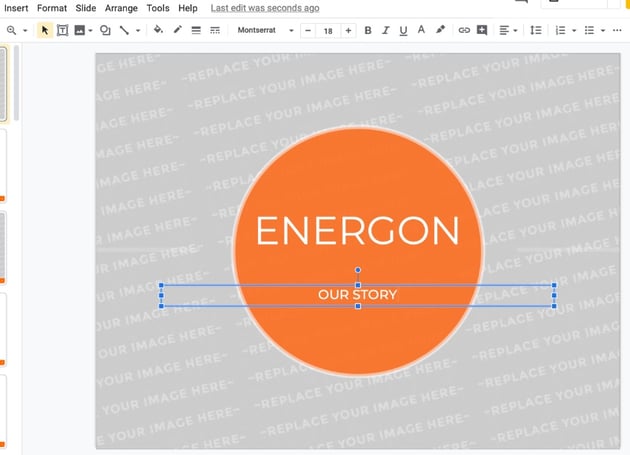Screen dimensions: 630x455
Task: Open the text alignment dropdown
Action: [508, 31]
